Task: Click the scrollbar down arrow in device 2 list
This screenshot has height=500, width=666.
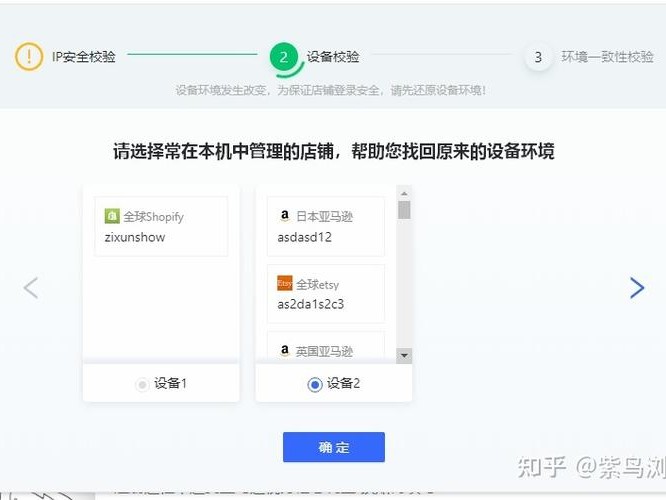Action: (x=404, y=355)
